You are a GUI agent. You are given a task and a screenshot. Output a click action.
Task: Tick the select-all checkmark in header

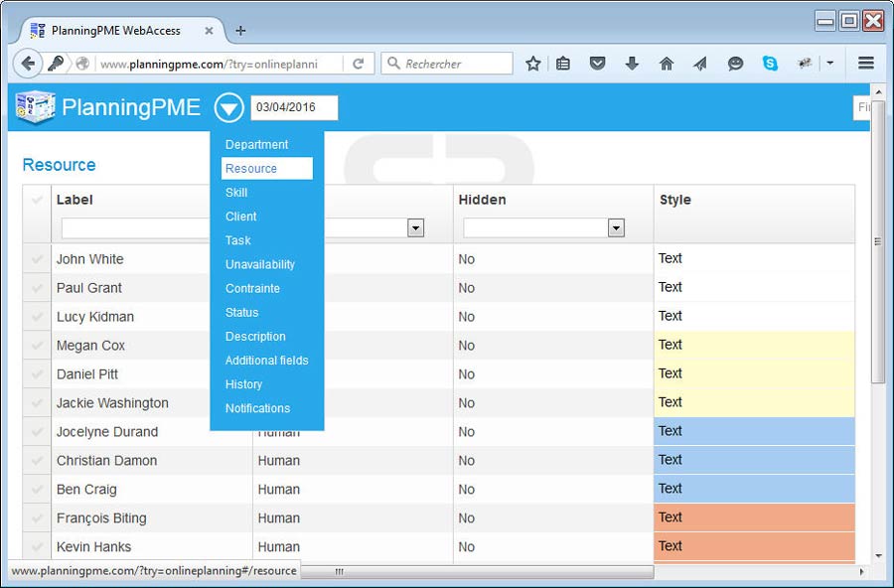[37, 200]
